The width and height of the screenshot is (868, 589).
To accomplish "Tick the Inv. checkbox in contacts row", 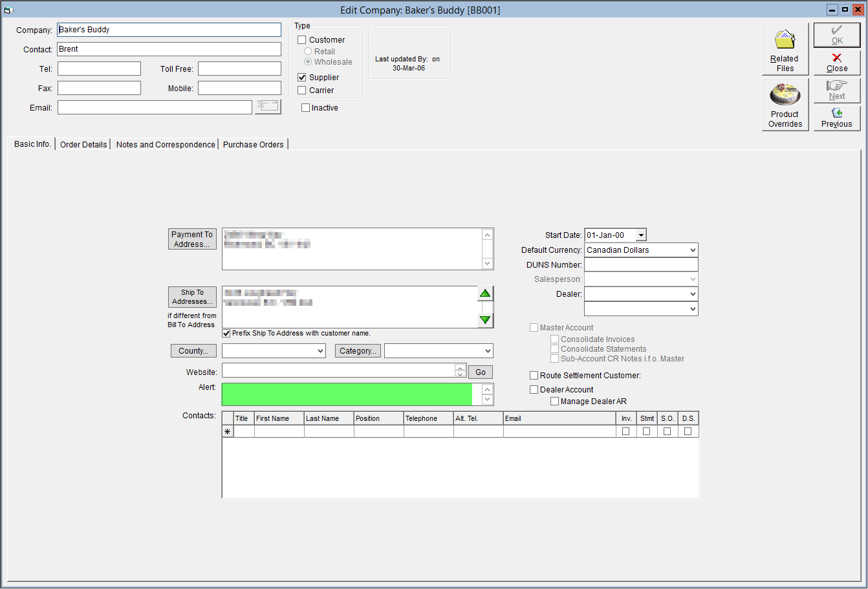I will pyautogui.click(x=625, y=431).
